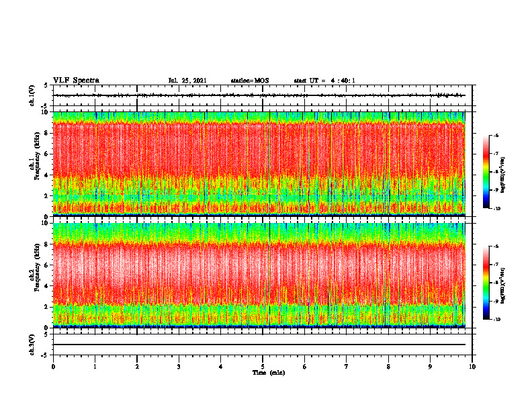The image size is (532, 411).
Task: Click the ch.2 frequency axis "4" tick
Action: click(x=47, y=286)
